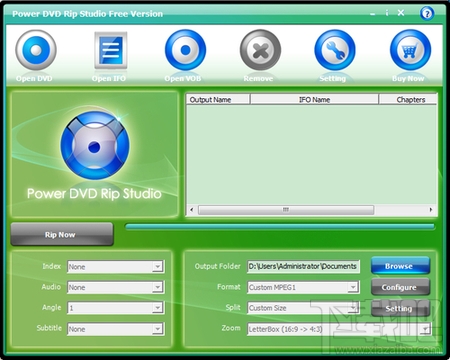Click the Setting button beside Split

click(x=400, y=308)
